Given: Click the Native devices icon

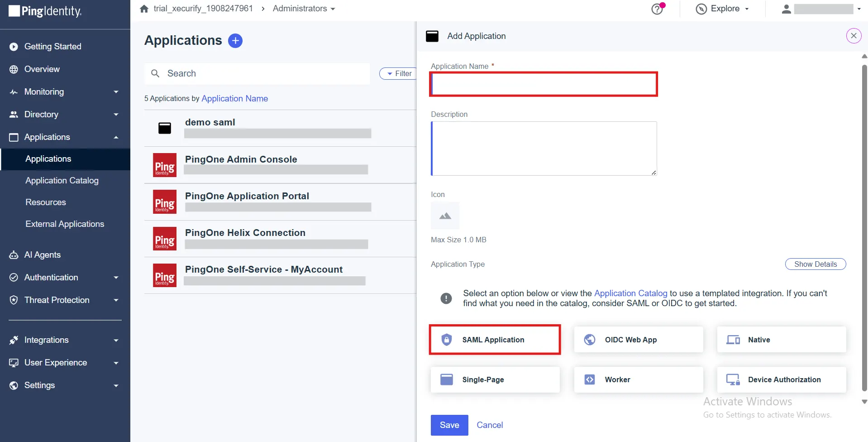Looking at the screenshot, I should [733, 340].
